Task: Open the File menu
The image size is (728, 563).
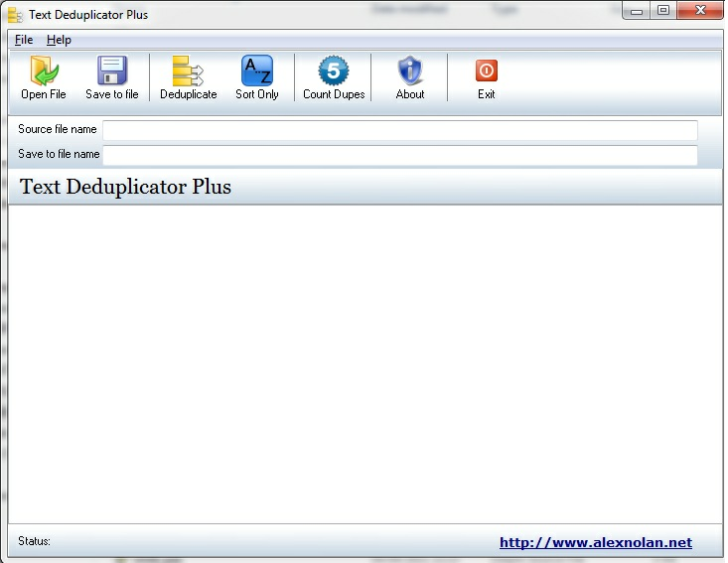Action: coord(24,40)
